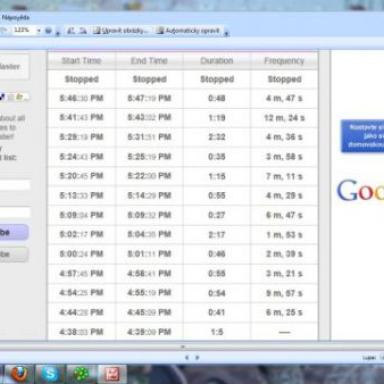Select duration value 2:32
384x384 pixels.
click(x=217, y=137)
